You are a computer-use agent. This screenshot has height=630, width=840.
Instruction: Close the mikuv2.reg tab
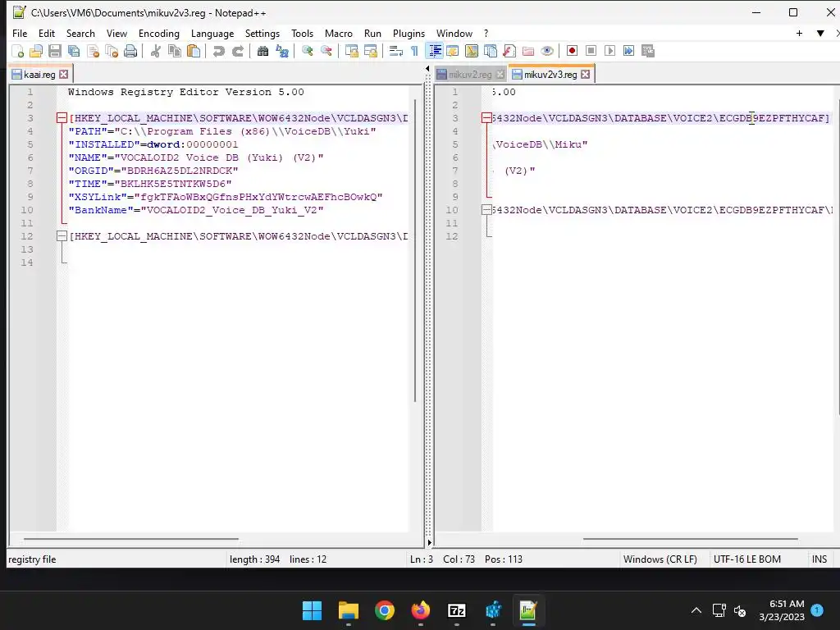(500, 75)
